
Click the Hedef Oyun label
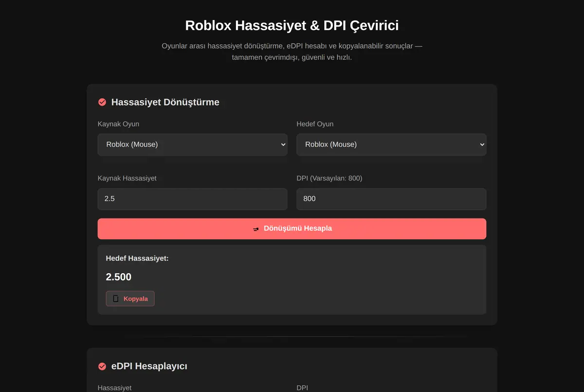coord(315,124)
